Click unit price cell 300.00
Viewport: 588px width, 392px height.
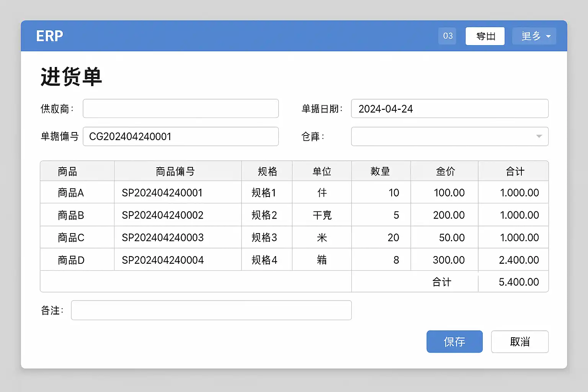449,260
